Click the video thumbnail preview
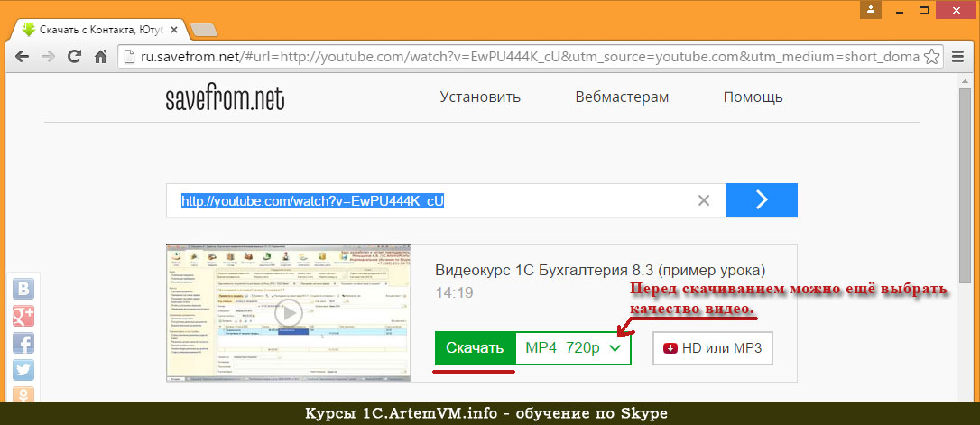This screenshot has width=980, height=425. [x=289, y=313]
